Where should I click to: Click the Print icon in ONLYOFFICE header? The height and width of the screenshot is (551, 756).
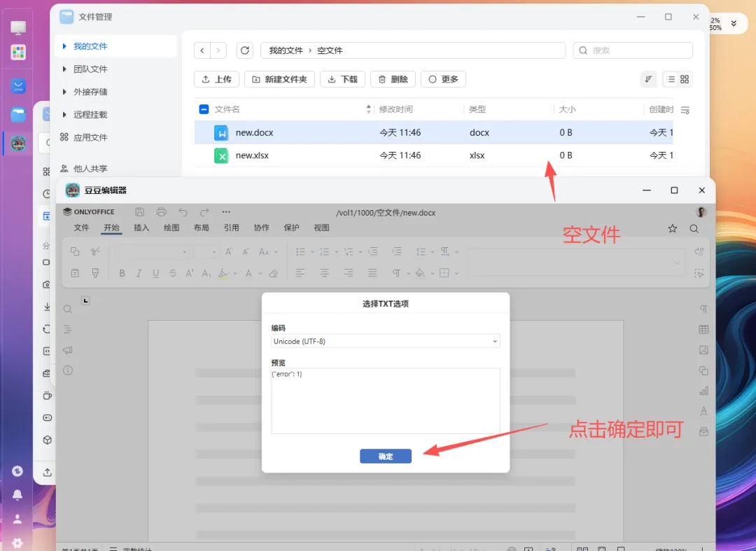[x=161, y=212]
